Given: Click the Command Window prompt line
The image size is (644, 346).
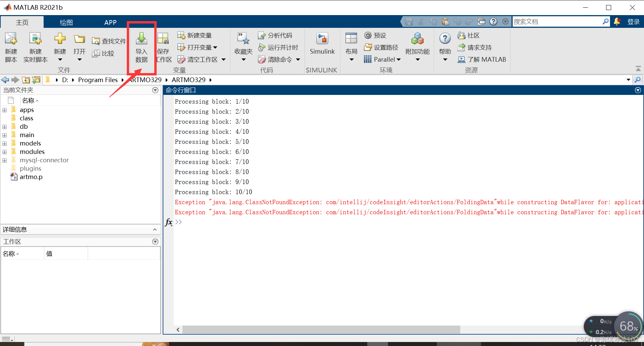Looking at the screenshot, I should click(409, 222).
